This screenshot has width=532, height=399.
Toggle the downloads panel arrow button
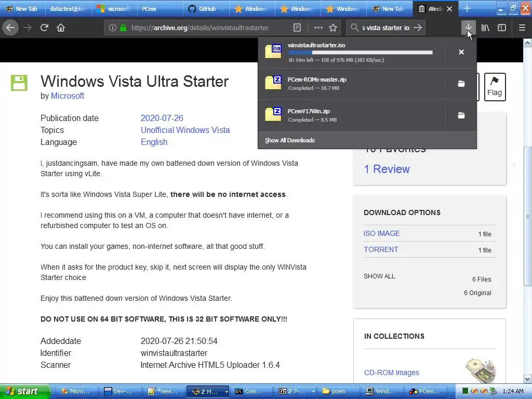coord(468,28)
